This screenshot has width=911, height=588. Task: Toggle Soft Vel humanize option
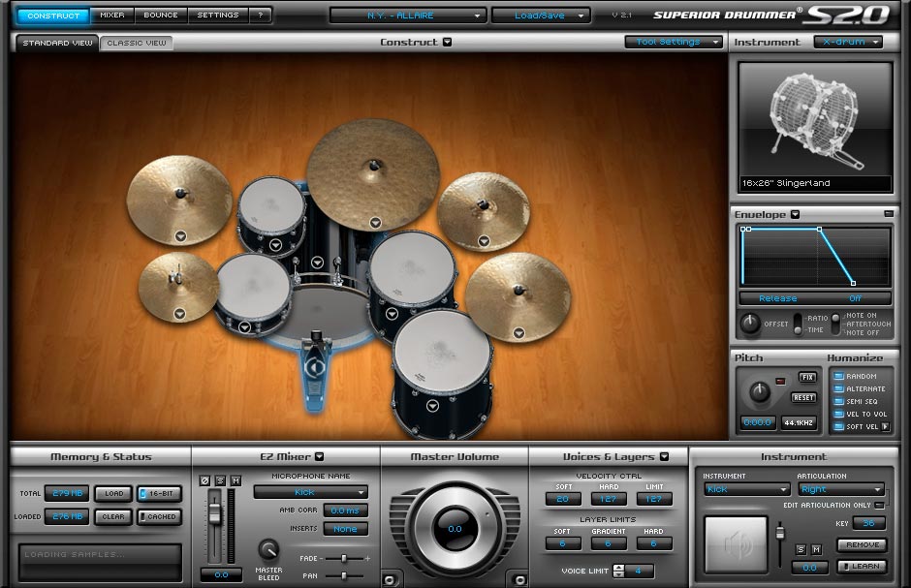[x=839, y=426]
